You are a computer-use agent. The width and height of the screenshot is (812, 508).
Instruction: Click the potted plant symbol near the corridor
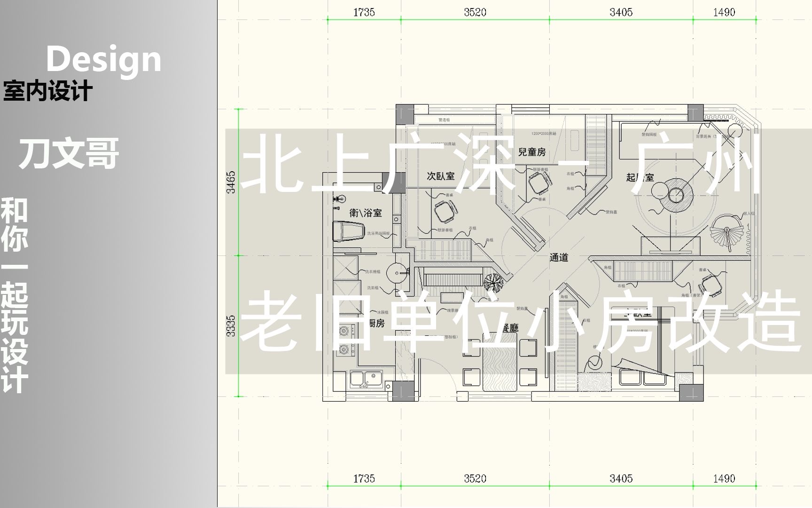493,283
